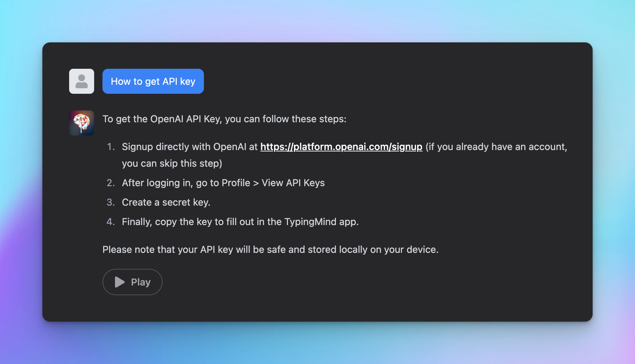Select the API key safety note text
The image size is (635, 364).
(x=271, y=249)
